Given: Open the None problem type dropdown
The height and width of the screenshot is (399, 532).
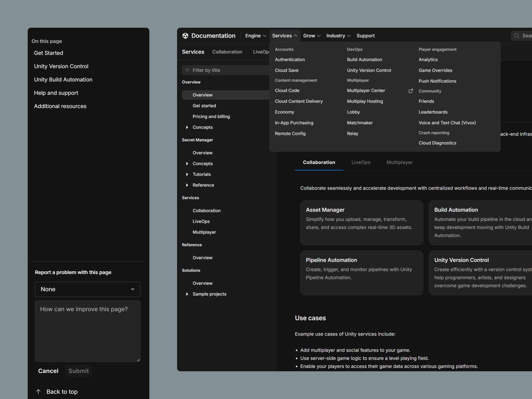Looking at the screenshot, I should tap(88, 289).
